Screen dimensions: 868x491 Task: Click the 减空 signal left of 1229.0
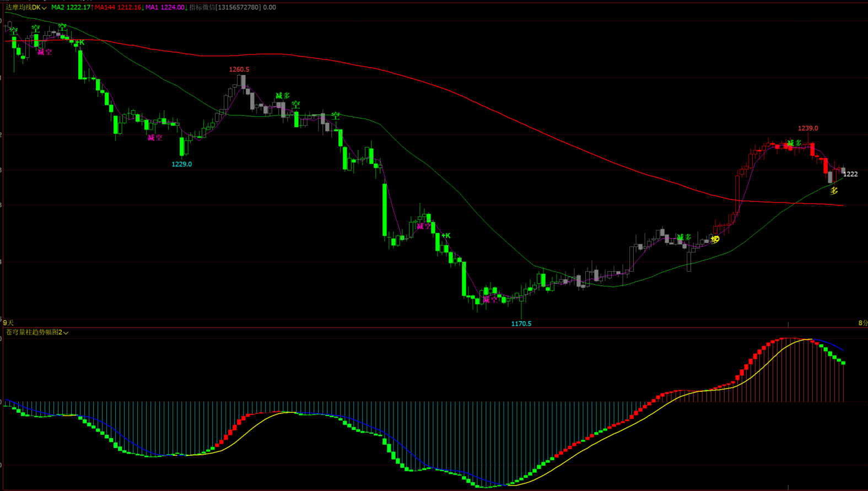tap(155, 138)
